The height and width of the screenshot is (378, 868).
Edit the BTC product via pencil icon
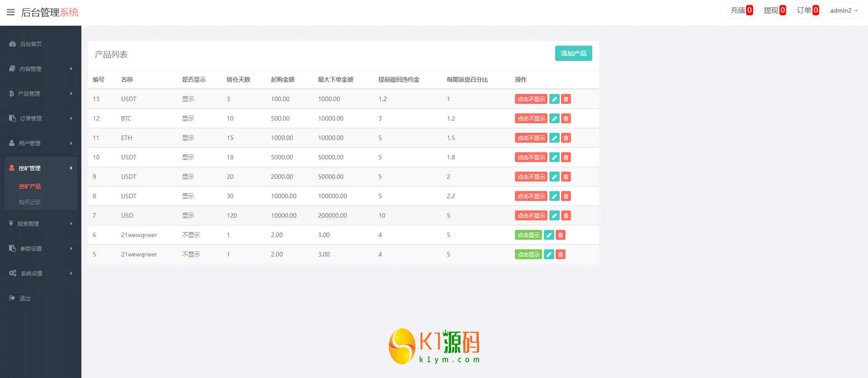pos(554,118)
